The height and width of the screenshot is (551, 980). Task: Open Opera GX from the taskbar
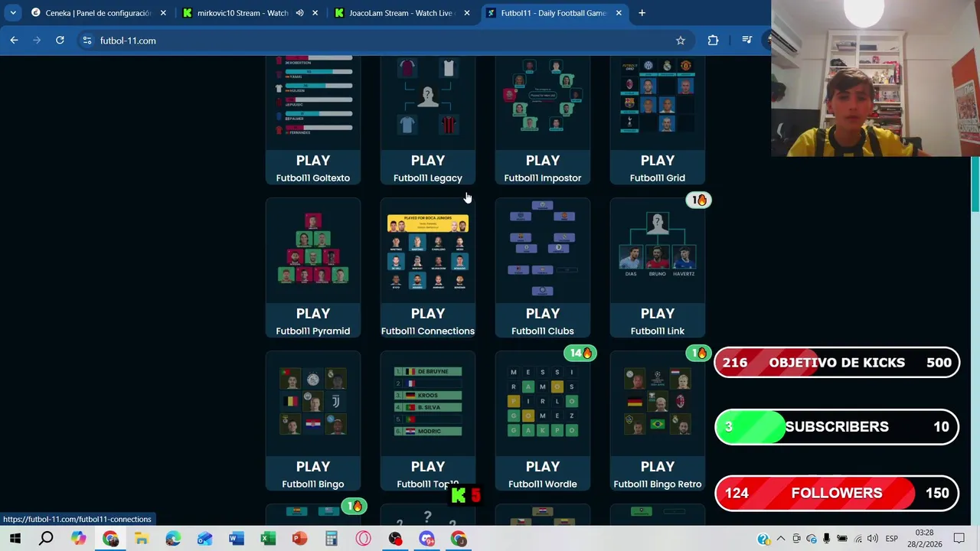tap(363, 539)
